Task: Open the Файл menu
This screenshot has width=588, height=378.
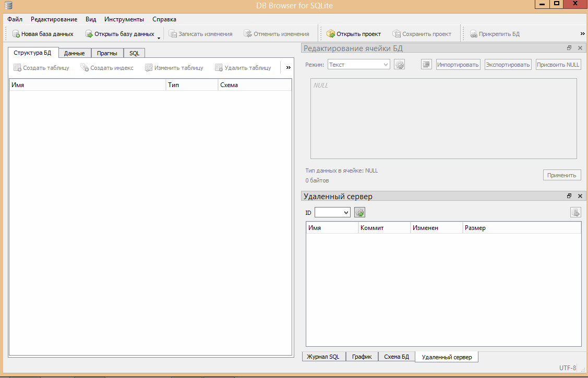Action: (15, 19)
